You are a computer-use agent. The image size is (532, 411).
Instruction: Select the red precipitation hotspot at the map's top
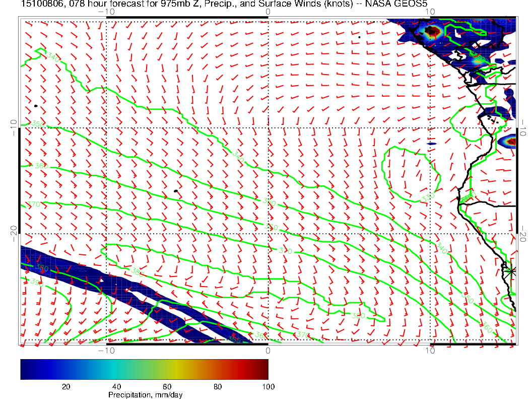point(431,31)
